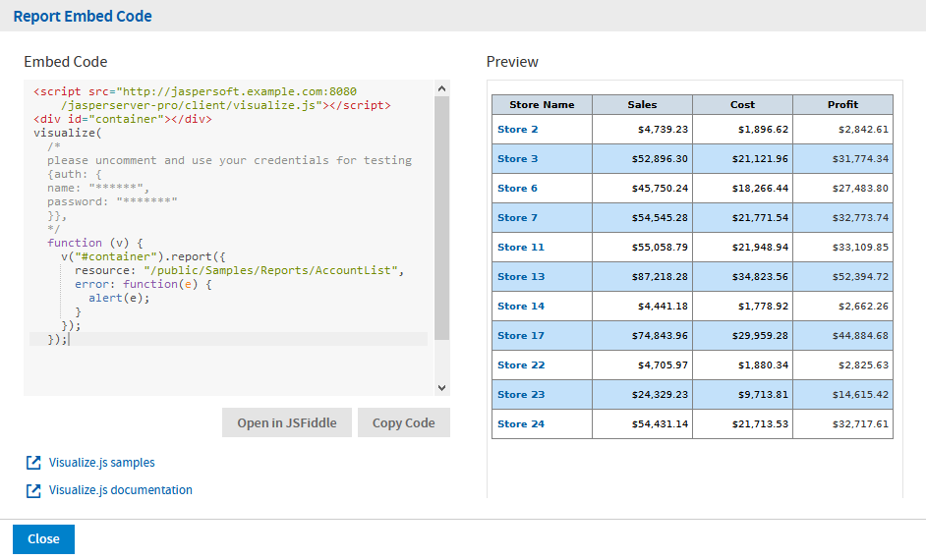Image resolution: width=926 pixels, height=560 pixels.
Task: Click the sales value $52,896.30
Action: pos(660,159)
